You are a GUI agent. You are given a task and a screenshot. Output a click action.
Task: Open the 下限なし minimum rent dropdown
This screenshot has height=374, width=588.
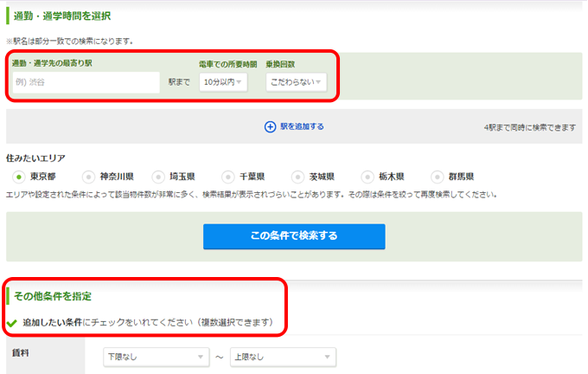coord(155,357)
